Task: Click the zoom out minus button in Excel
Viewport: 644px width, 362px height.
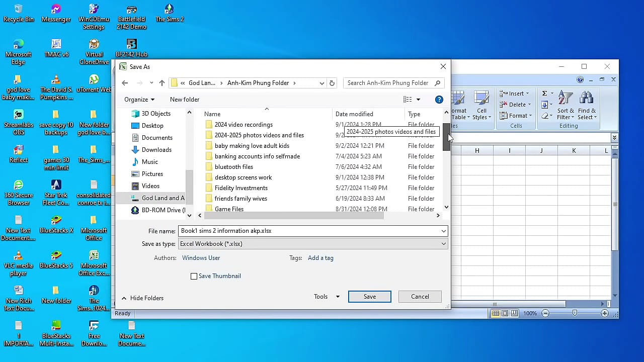Action: coord(545,313)
